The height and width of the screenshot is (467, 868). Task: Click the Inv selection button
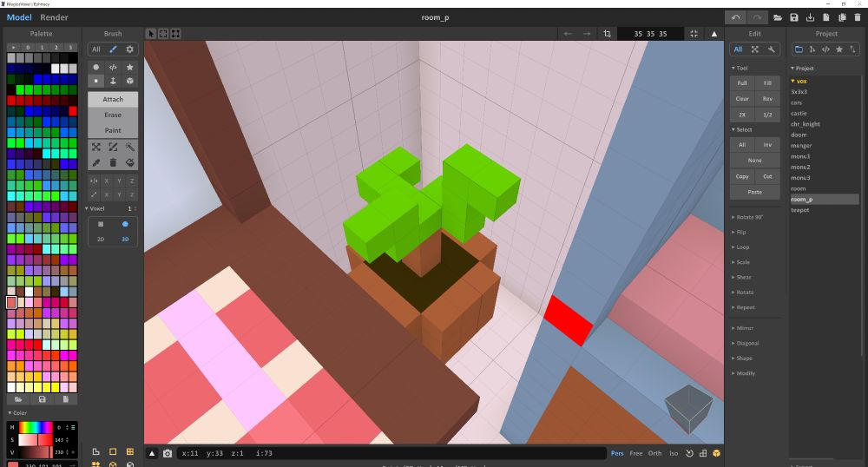pos(768,144)
